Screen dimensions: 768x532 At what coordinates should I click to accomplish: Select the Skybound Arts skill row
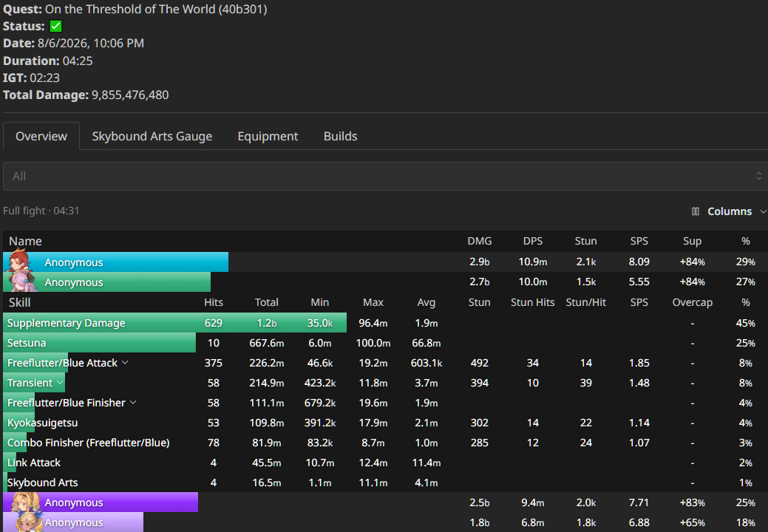click(385, 482)
